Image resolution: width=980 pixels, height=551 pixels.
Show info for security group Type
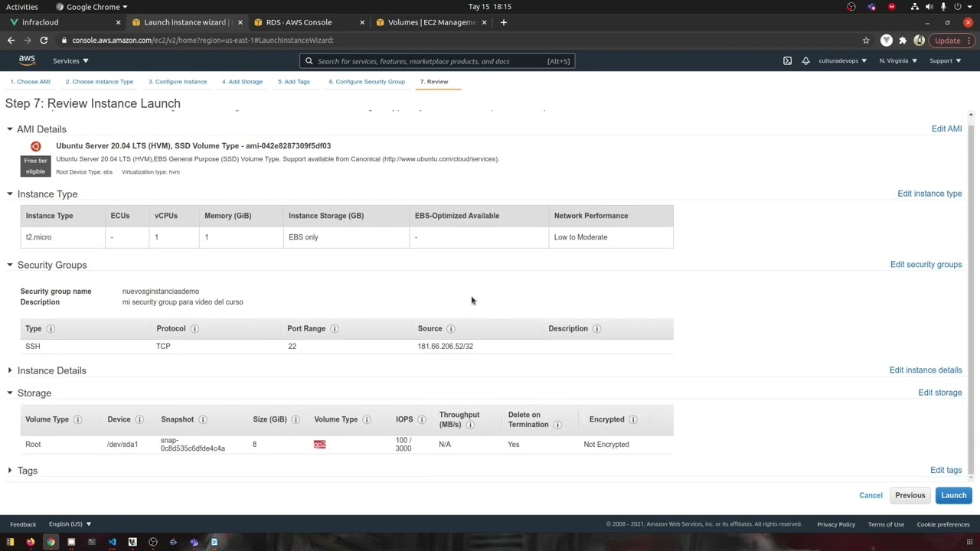point(51,328)
